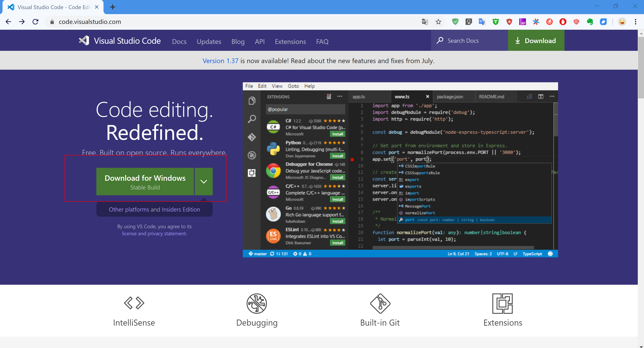Click the Debugging bug icon
The height and width of the screenshot is (348, 644).
257,303
